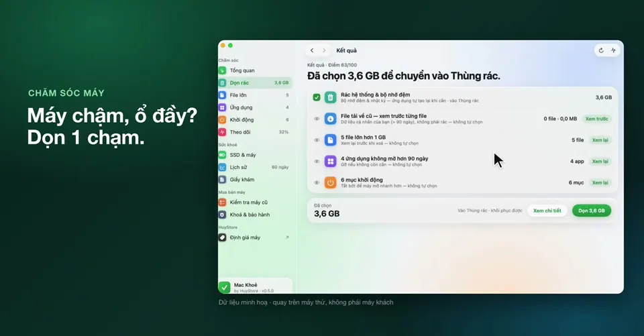Click the Kết quả title in toolbar
Screen dimensions: 644x336
(x=346, y=50)
